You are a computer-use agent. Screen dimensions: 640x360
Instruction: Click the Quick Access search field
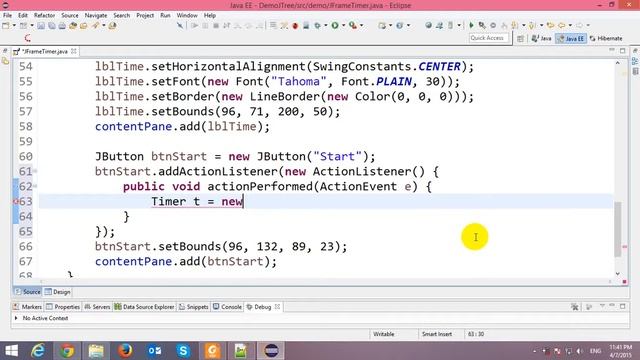[x=489, y=38]
